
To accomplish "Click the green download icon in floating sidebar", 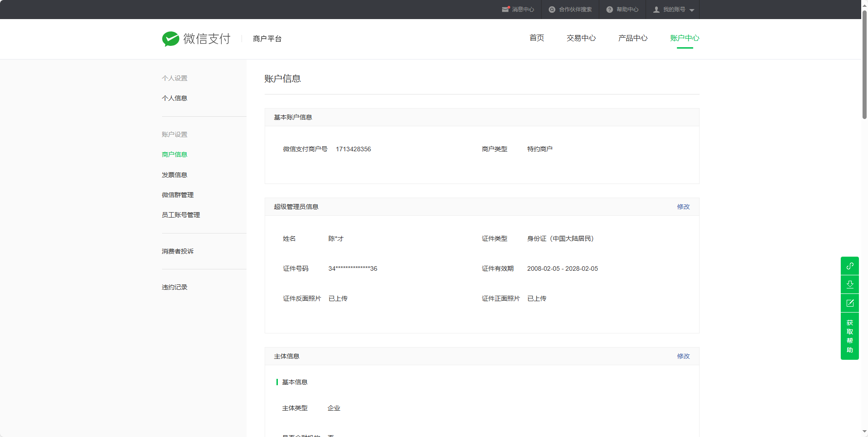I will 850,284.
